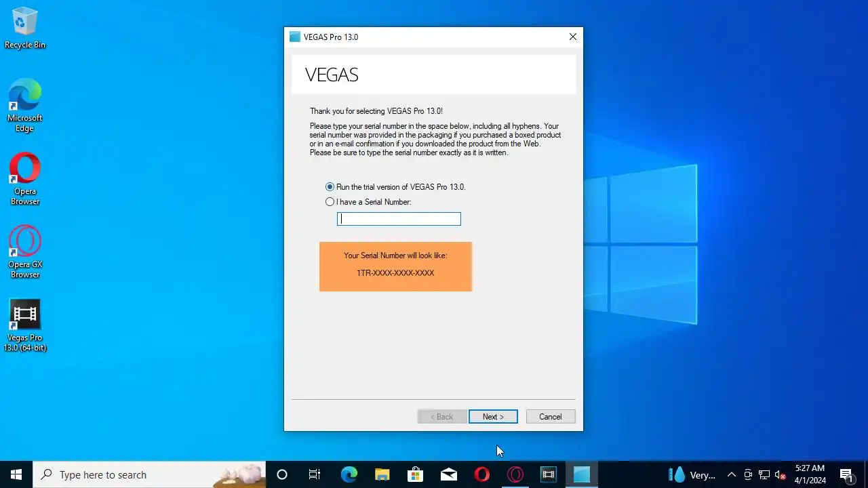Switch to Vegas Pro film icon in taskbar
Screen dimensions: 868x488
[549, 474]
